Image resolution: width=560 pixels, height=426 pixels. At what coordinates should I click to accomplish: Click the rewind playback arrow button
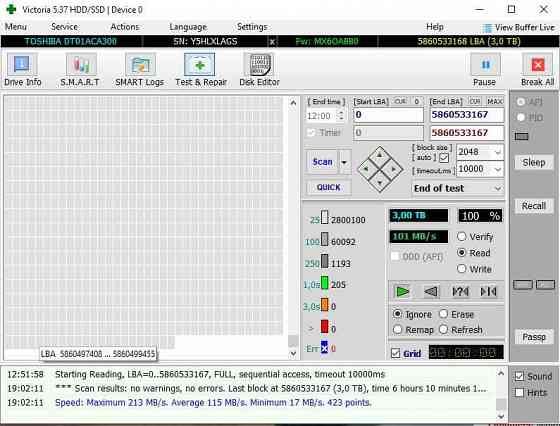pos(431,292)
